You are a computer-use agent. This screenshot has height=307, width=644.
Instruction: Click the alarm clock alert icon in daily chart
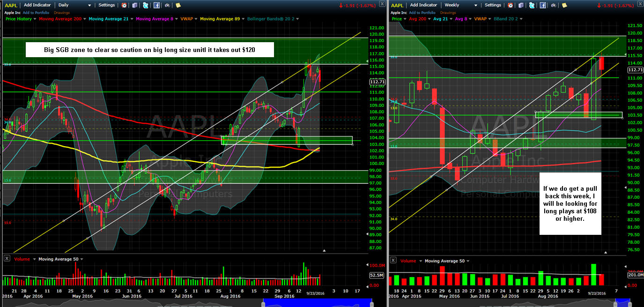(124, 5)
